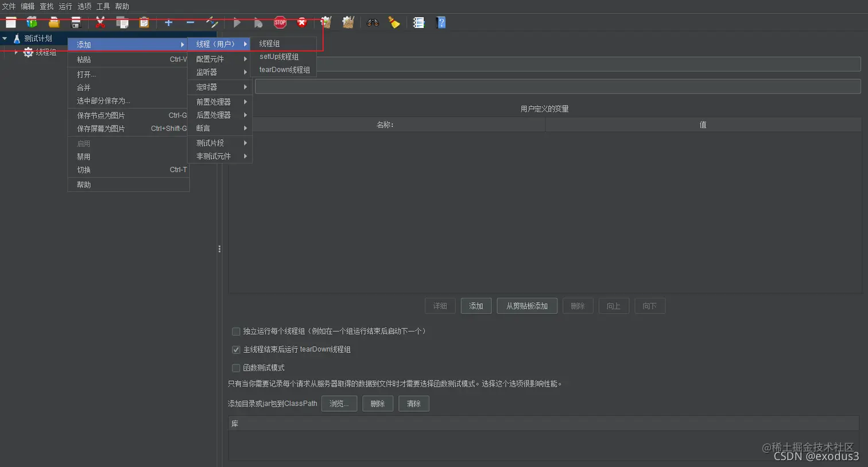Open search with the binoculars icon
Image resolution: width=868 pixels, height=467 pixels.
(373, 22)
